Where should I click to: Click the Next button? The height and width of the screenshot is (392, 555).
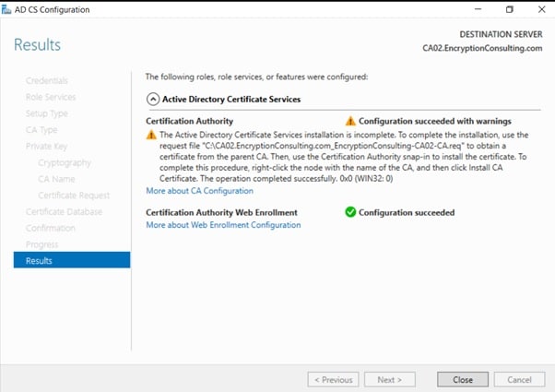pyautogui.click(x=390, y=379)
